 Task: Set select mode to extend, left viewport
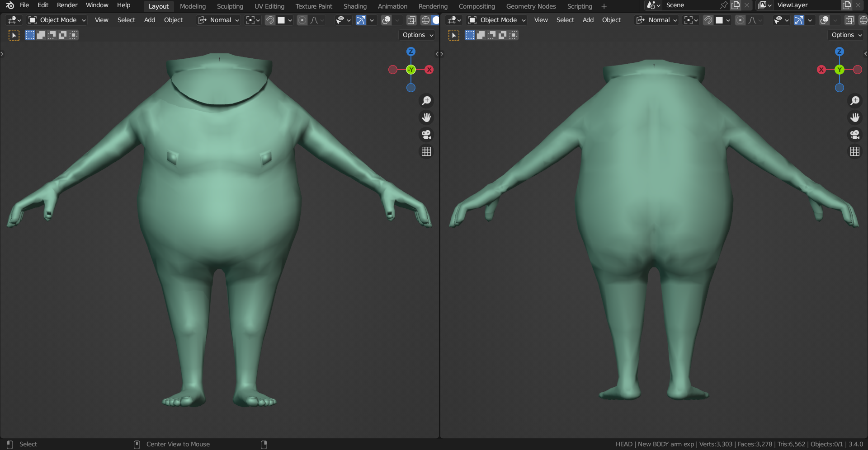41,35
